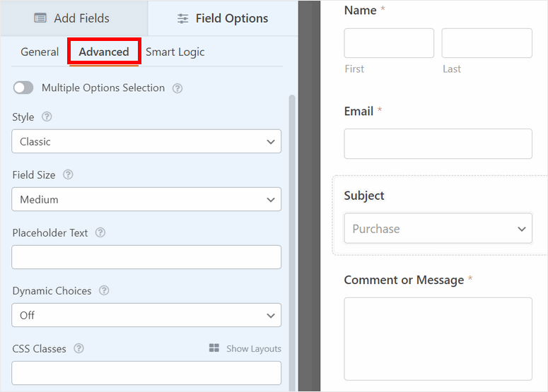Open the Smart Logic sub-tab
Screen dimensions: 548x392
[x=175, y=52]
